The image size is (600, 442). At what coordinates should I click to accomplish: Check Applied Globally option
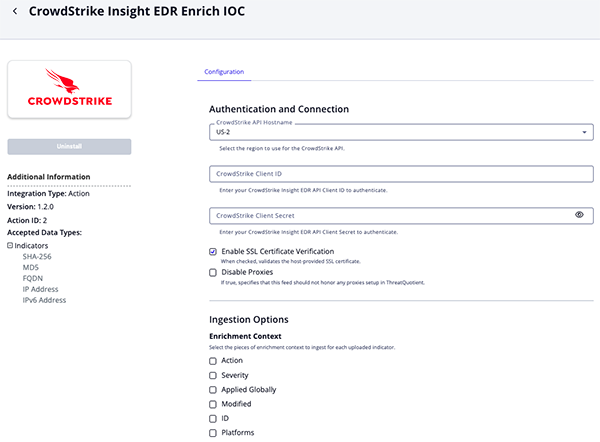(x=213, y=390)
